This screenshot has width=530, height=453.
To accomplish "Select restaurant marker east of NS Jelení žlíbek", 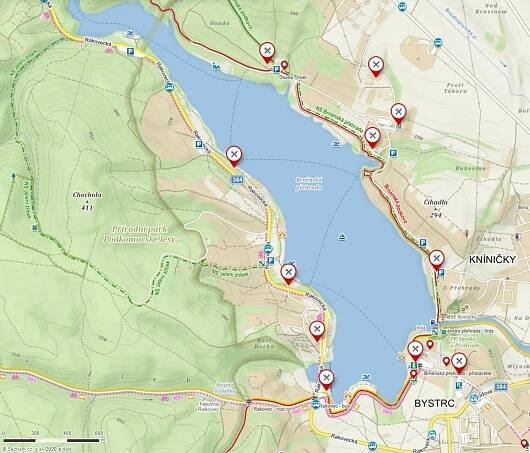I will 288,273.
